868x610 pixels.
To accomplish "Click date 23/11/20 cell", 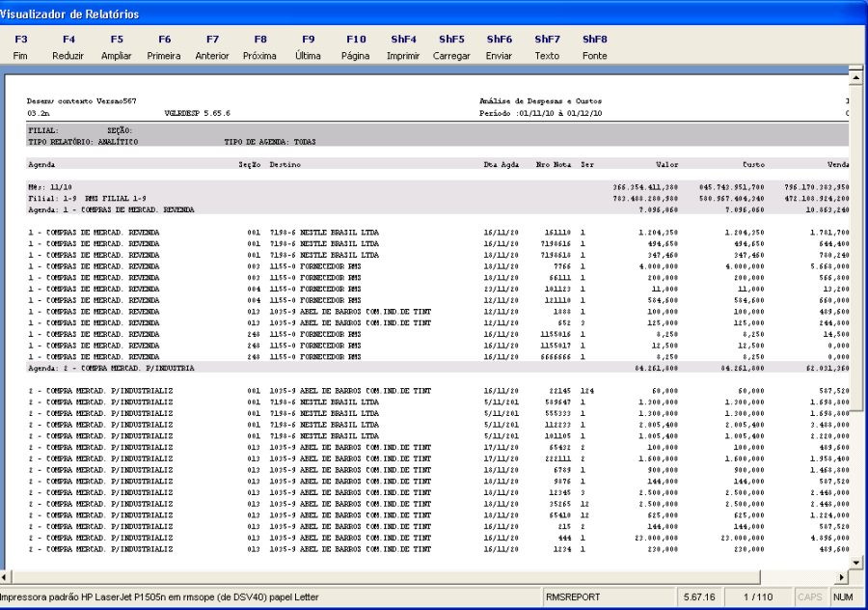I will tap(501, 290).
